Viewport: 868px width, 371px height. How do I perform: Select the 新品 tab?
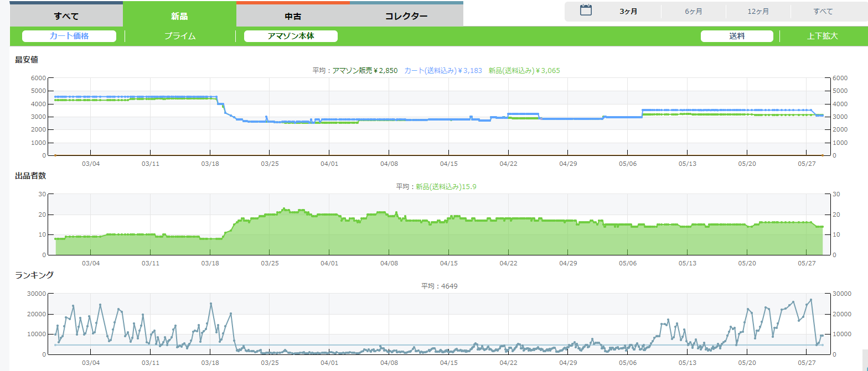click(179, 16)
